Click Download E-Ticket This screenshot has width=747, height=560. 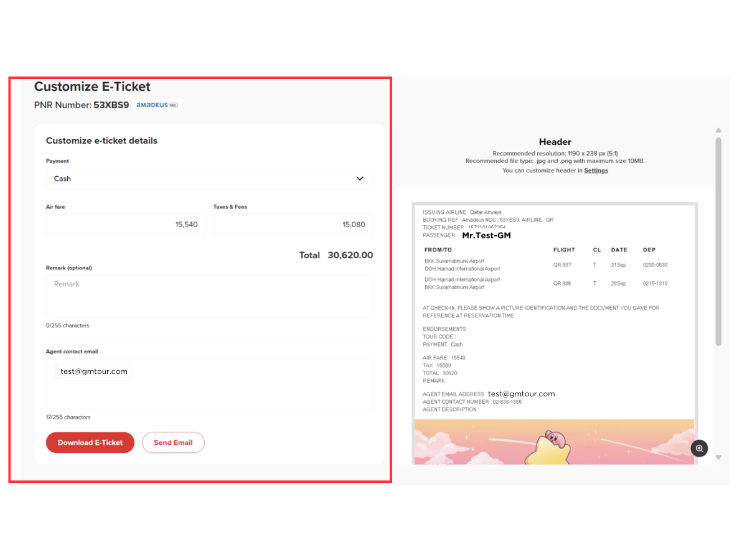point(90,442)
